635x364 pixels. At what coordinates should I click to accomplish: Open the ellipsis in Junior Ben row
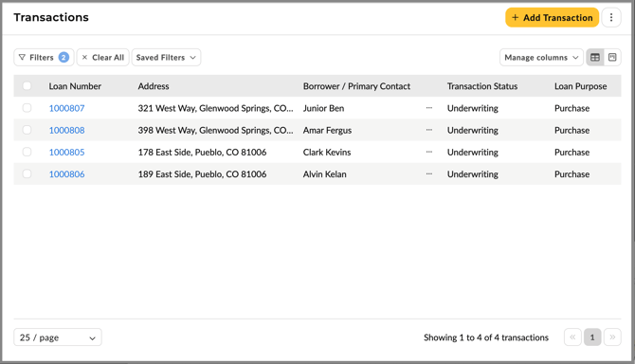click(429, 108)
